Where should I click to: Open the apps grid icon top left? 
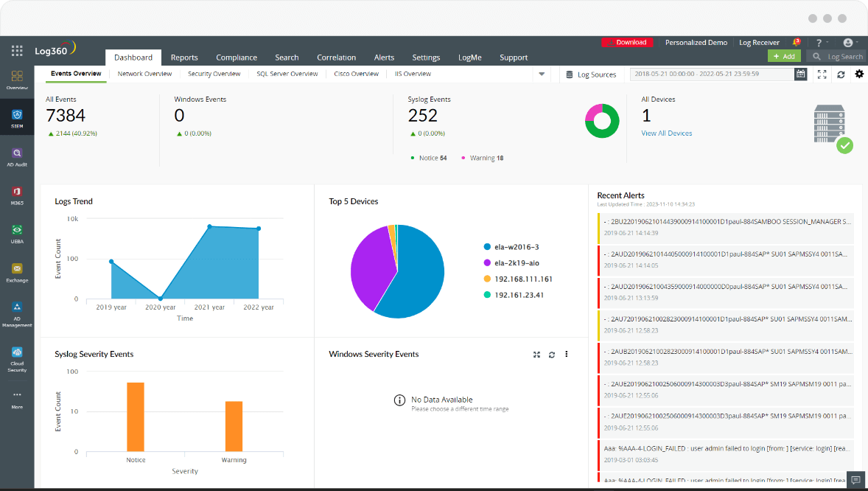(16, 50)
